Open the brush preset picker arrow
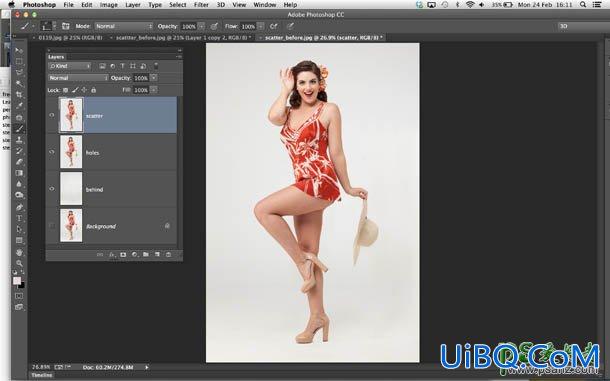The width and height of the screenshot is (610, 381). (54, 26)
